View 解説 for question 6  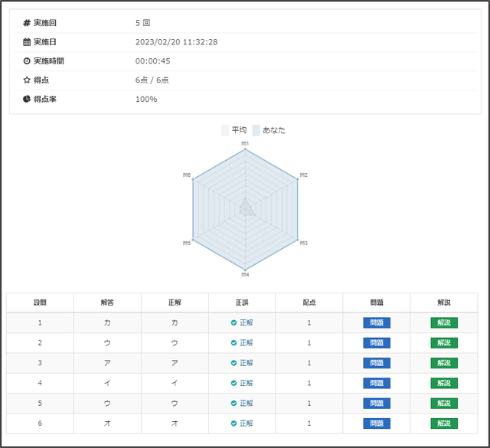pyautogui.click(x=444, y=423)
